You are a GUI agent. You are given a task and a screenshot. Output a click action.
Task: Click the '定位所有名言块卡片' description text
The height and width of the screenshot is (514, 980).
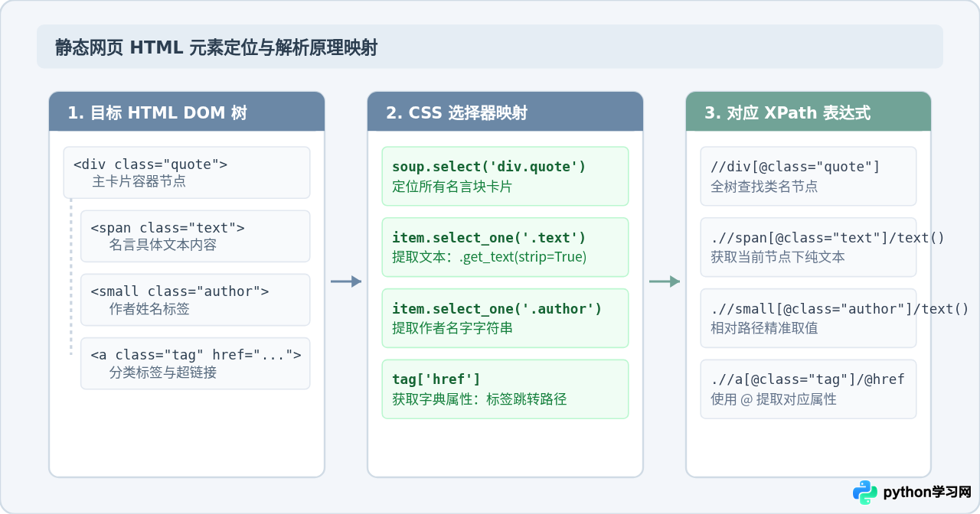(x=452, y=186)
